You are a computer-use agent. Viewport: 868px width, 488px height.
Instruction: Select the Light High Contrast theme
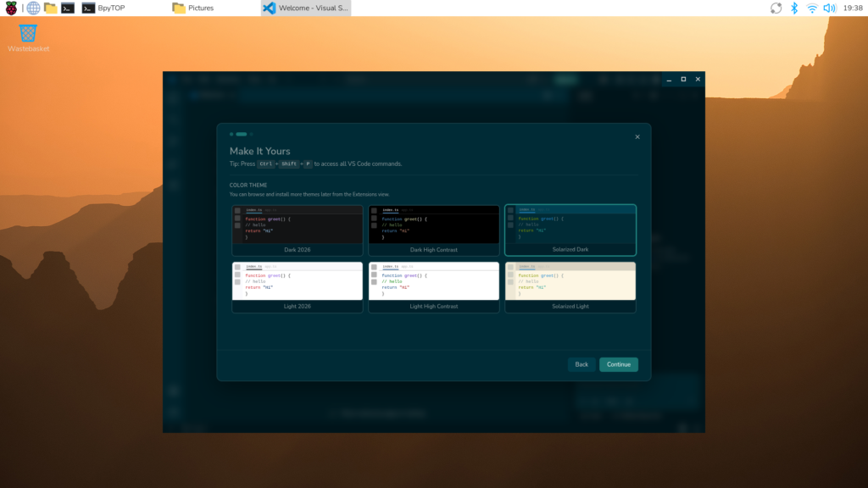pyautogui.click(x=433, y=287)
